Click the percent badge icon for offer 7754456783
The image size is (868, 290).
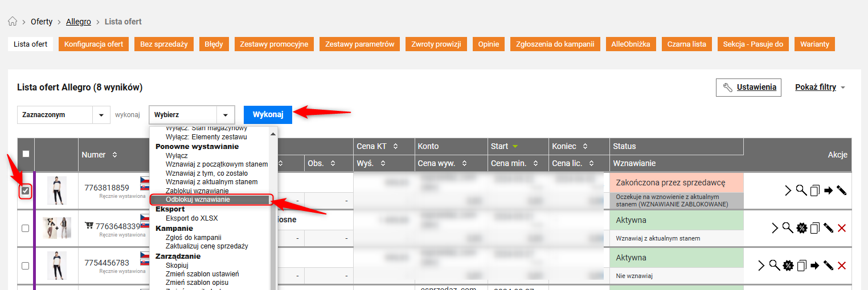(788, 266)
